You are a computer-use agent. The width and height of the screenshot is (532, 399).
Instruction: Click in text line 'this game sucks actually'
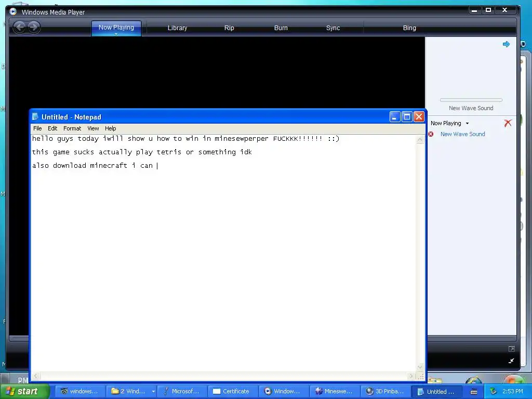pos(142,152)
